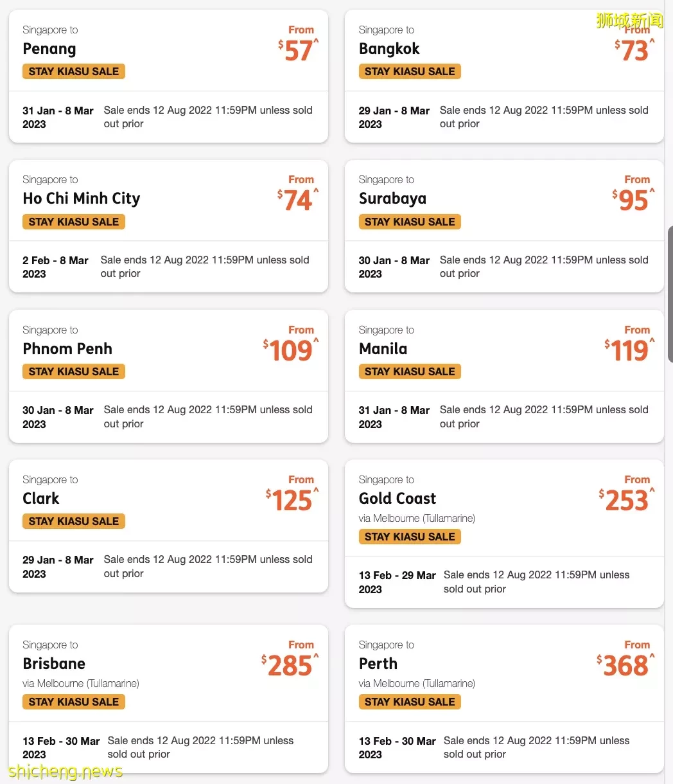Click the page scrollbar thumb
The width and height of the screenshot is (673, 784).
click(x=670, y=294)
